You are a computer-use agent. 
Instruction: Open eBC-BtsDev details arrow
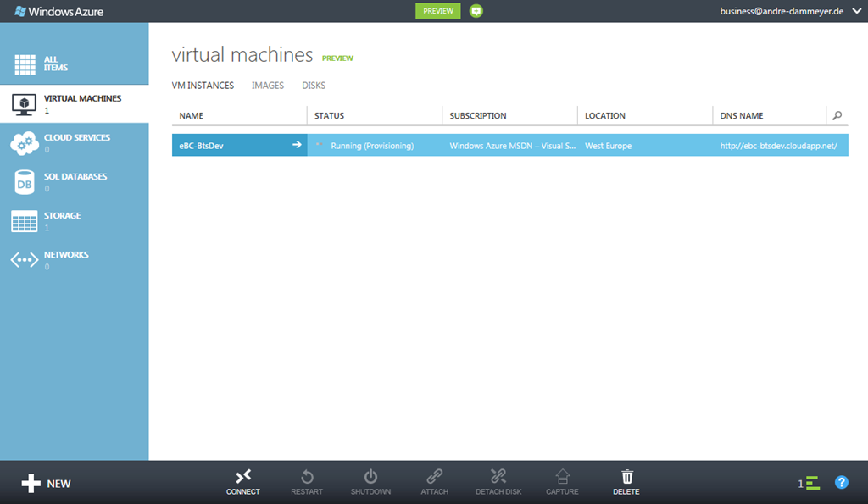click(x=297, y=145)
